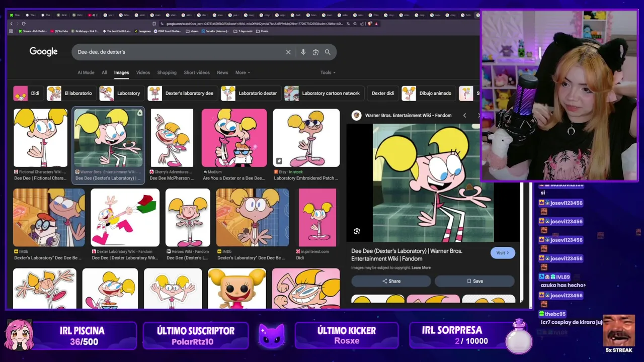This screenshot has height=362, width=644.
Task: Open Google apps grid in bookmarks bar
Action: point(11,31)
